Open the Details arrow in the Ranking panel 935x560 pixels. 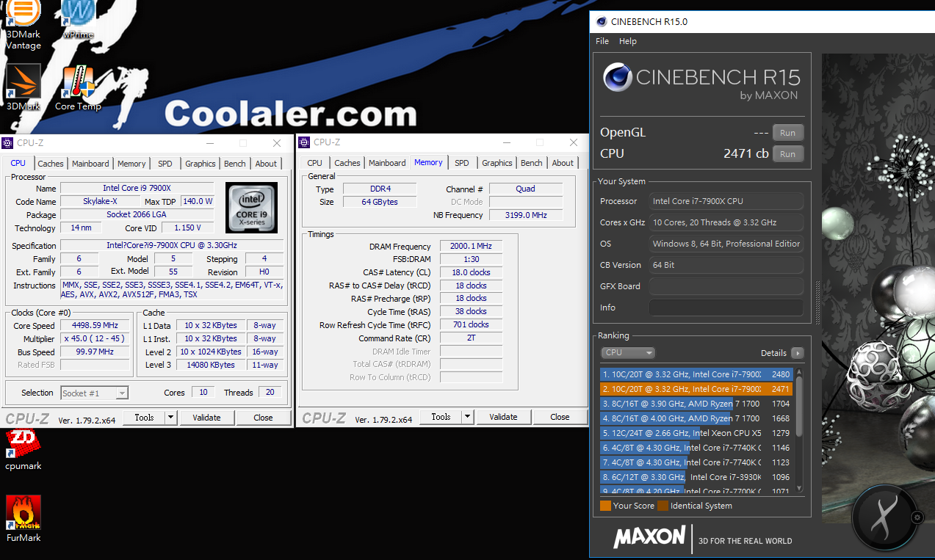click(797, 353)
